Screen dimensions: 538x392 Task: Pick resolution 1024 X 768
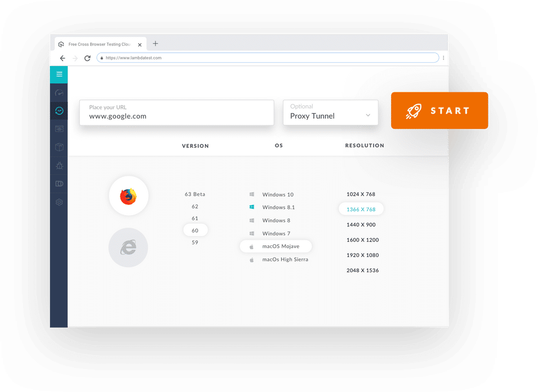point(361,194)
